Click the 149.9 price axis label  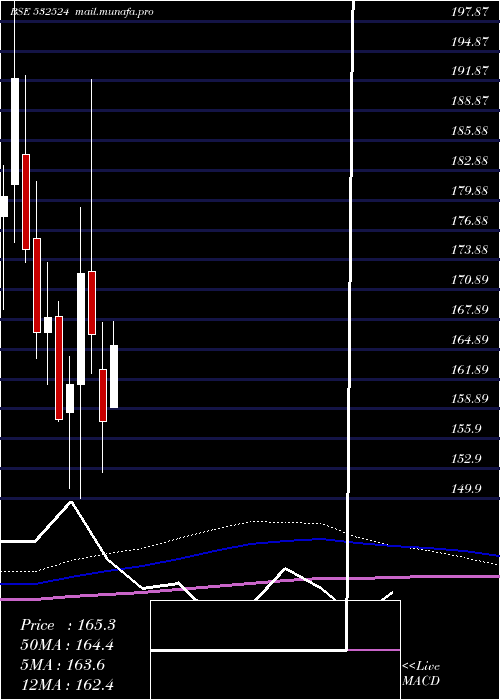467,488
